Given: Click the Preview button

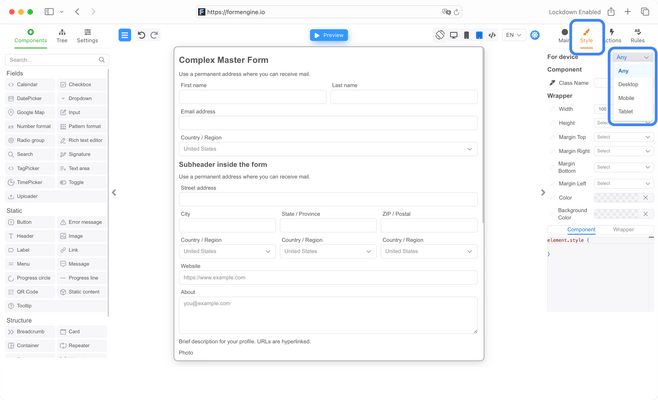Looking at the screenshot, I should pyautogui.click(x=329, y=35).
